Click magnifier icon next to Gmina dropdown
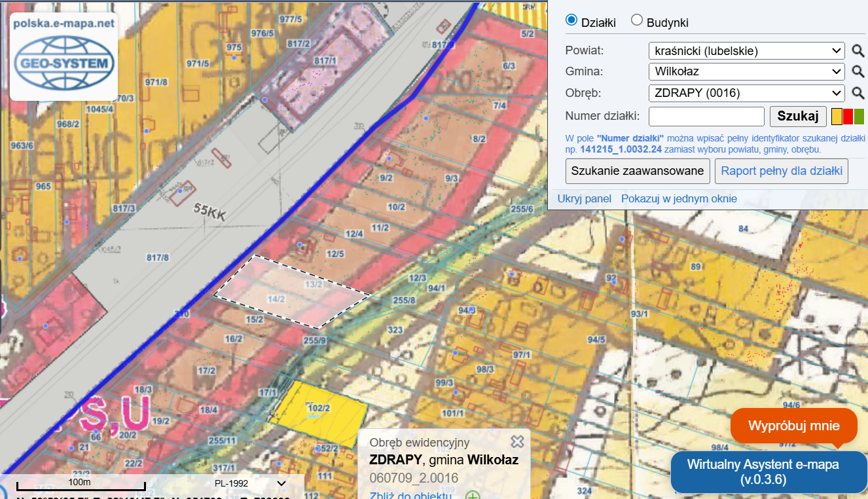This screenshot has height=499, width=868. [858, 72]
